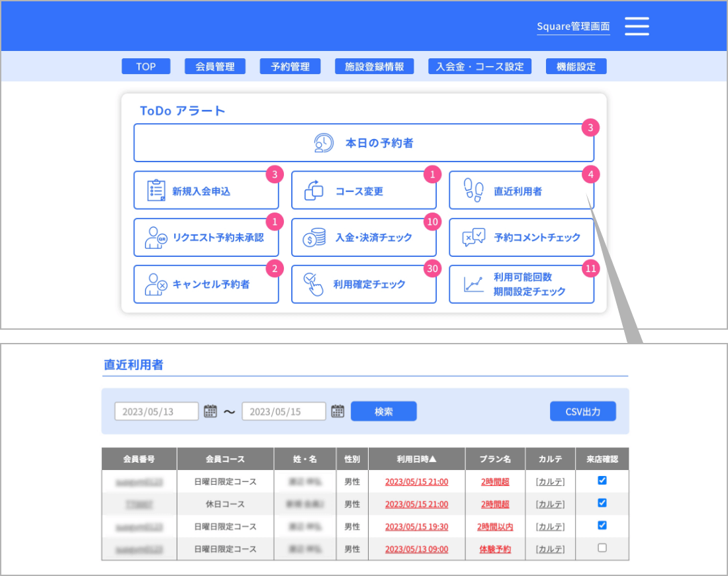
Task: Switch to the 予約管理 navigation tab
Action: [x=290, y=66]
